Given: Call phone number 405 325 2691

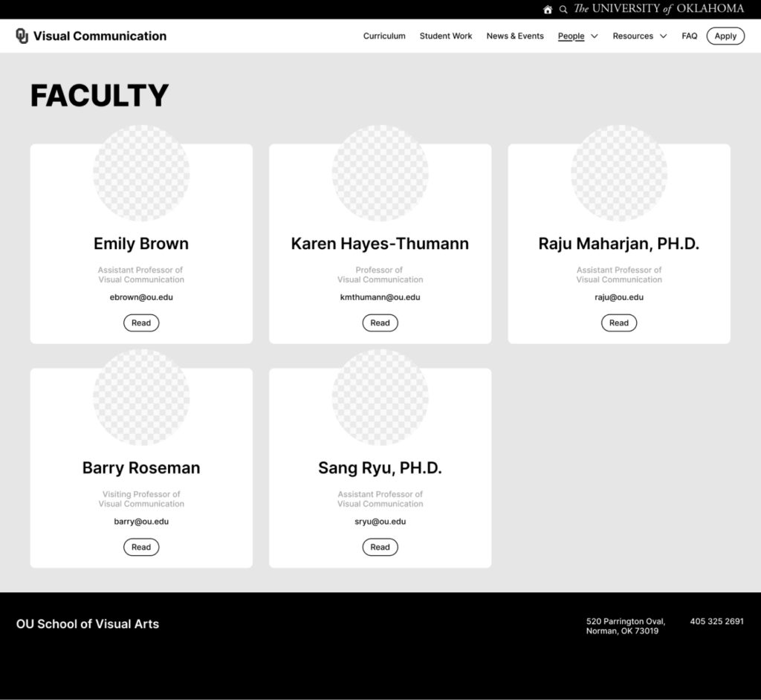Looking at the screenshot, I should 716,621.
